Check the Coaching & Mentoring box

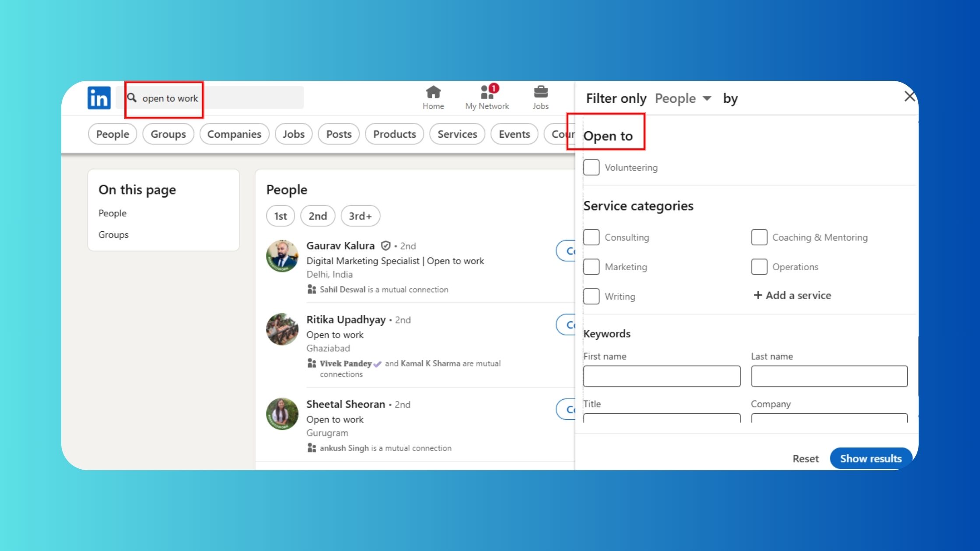point(759,237)
